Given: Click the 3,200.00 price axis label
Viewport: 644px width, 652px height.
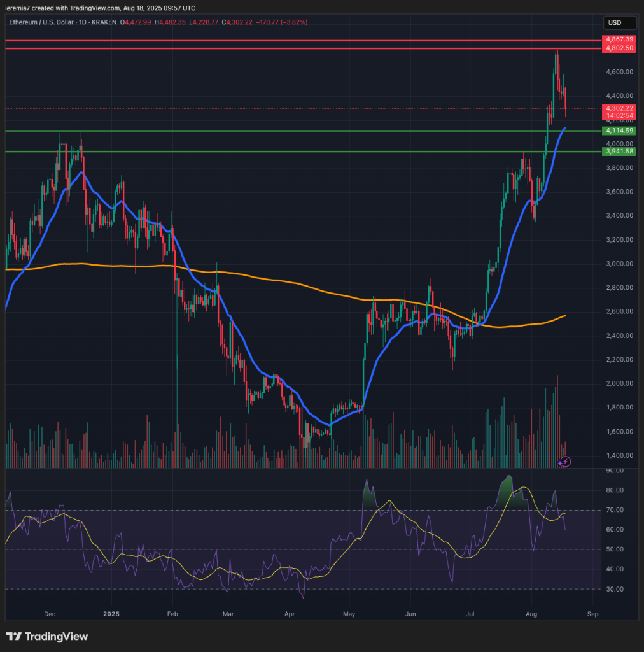Looking at the screenshot, I should 619,240.
